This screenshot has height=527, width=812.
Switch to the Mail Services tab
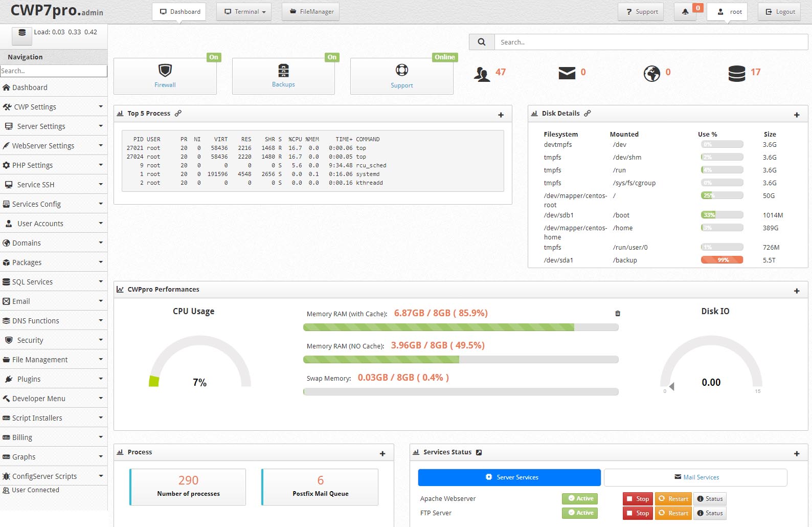pos(695,477)
